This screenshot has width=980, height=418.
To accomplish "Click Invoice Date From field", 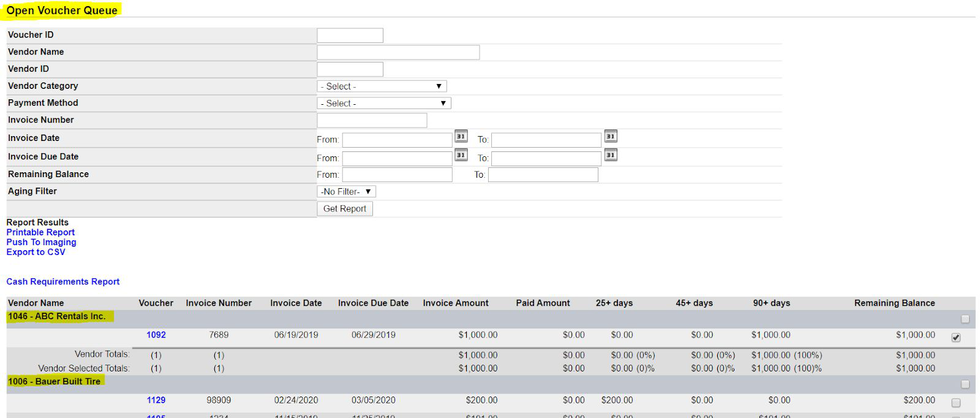I will 397,140.
